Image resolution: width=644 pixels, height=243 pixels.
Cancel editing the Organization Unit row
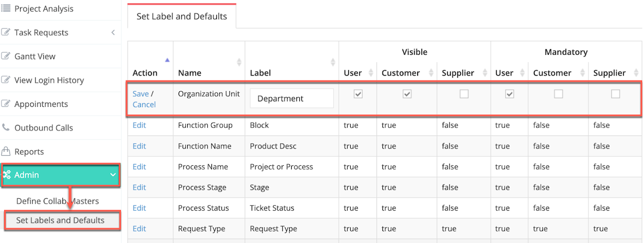(x=144, y=104)
